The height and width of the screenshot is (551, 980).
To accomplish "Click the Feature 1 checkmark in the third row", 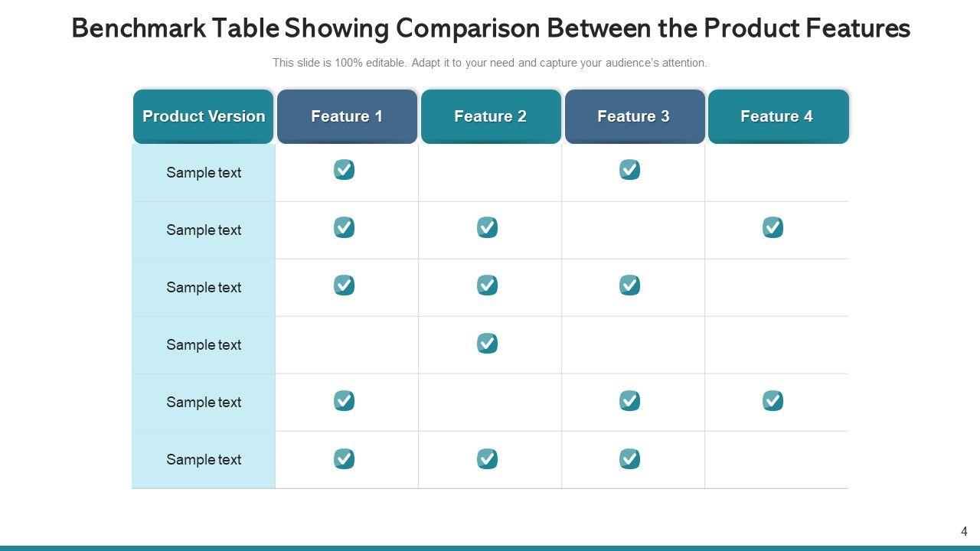I will [344, 285].
